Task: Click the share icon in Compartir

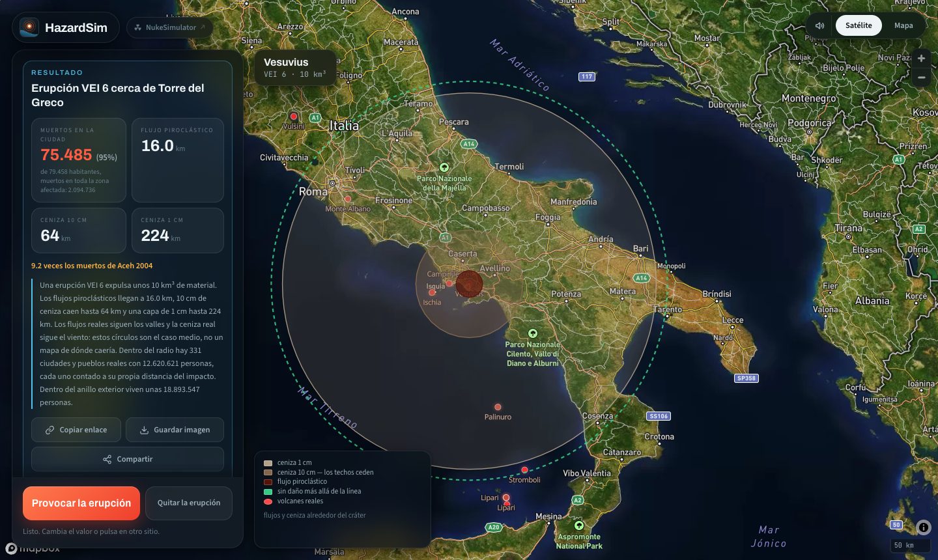Action: [107, 460]
